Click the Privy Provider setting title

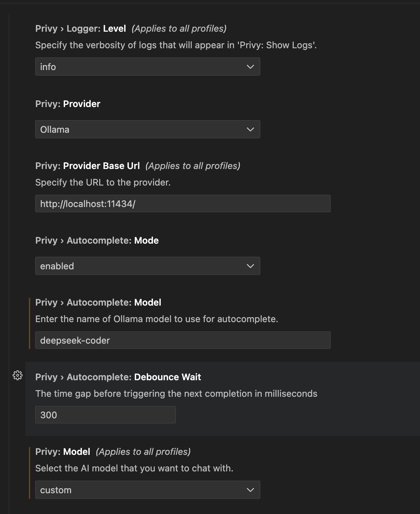point(68,104)
